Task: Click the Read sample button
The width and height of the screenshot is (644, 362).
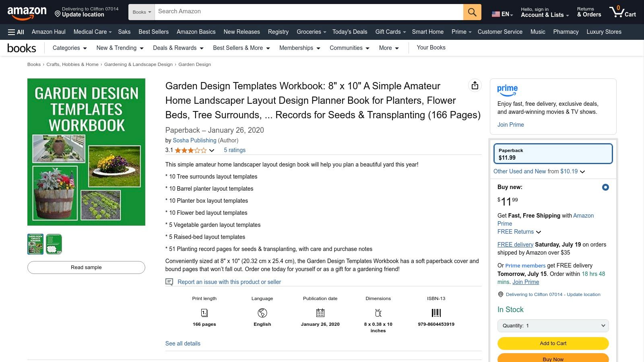Action: point(86,267)
